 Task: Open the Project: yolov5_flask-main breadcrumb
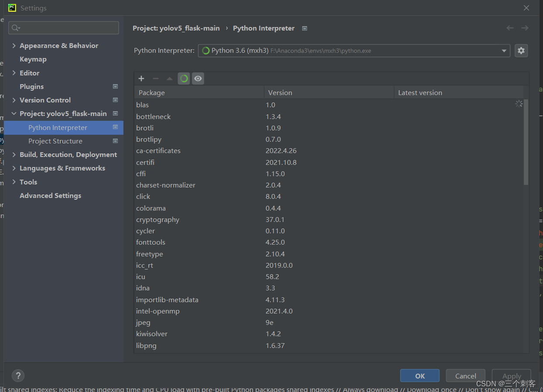pyautogui.click(x=176, y=28)
